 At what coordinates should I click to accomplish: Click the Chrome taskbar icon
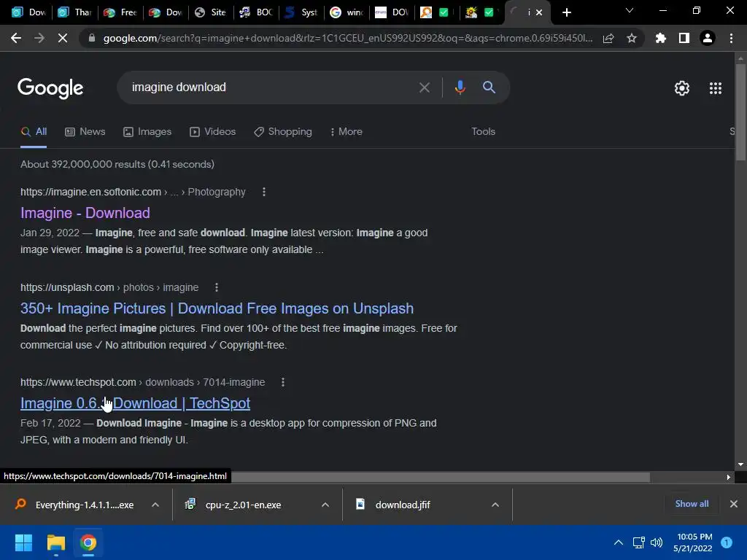point(88,542)
